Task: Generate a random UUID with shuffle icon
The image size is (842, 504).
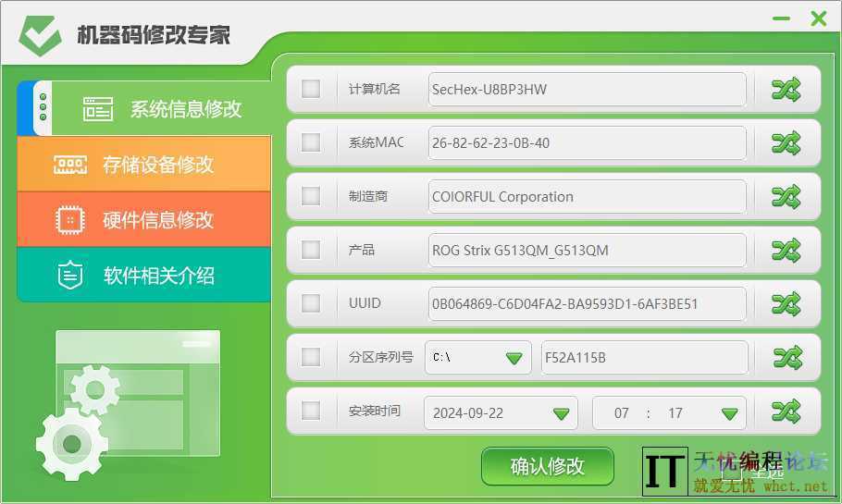Action: [x=786, y=303]
